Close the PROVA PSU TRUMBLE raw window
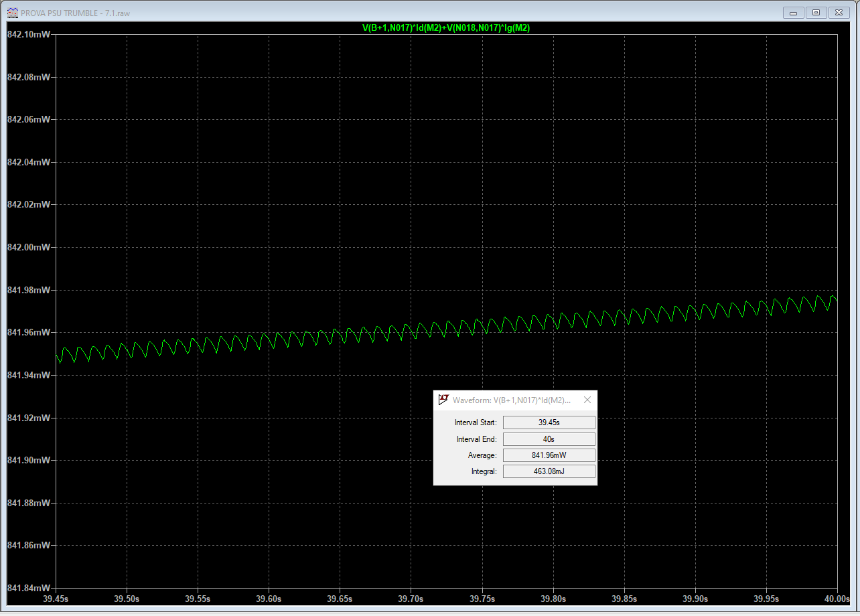This screenshot has width=860, height=616. click(x=838, y=13)
